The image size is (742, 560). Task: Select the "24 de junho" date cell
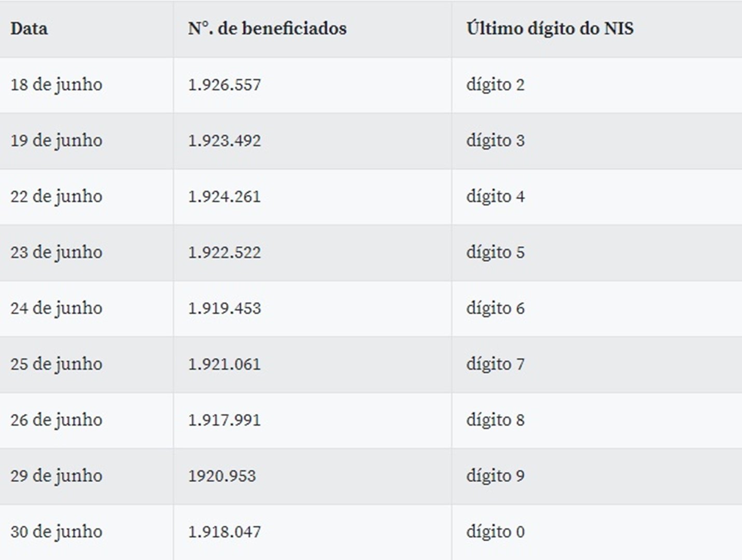(56, 309)
